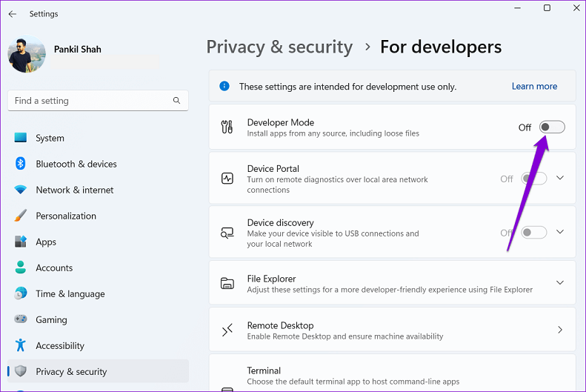The width and height of the screenshot is (586, 392).
Task: Expand the Device discovery section chevron
Action: click(560, 232)
